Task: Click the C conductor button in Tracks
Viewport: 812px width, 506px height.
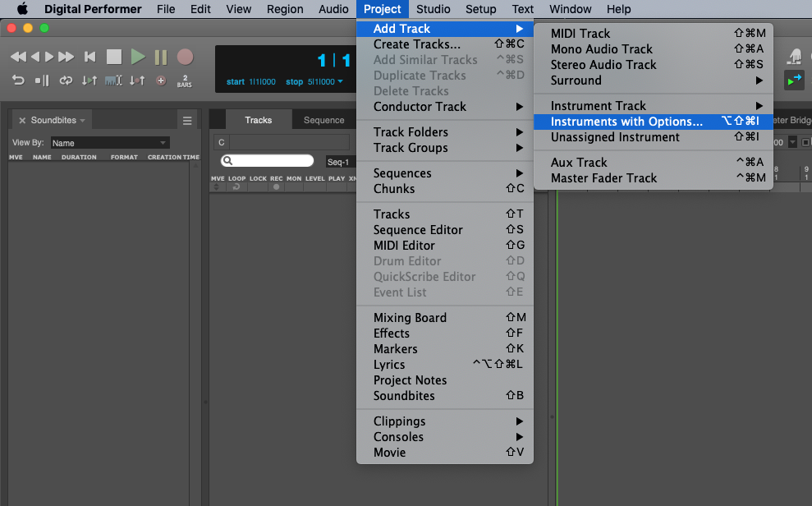Action: 221,142
